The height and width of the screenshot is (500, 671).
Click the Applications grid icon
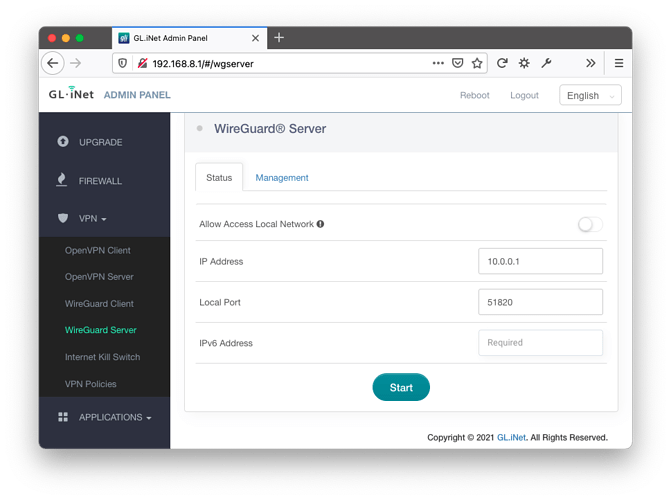[63, 417]
